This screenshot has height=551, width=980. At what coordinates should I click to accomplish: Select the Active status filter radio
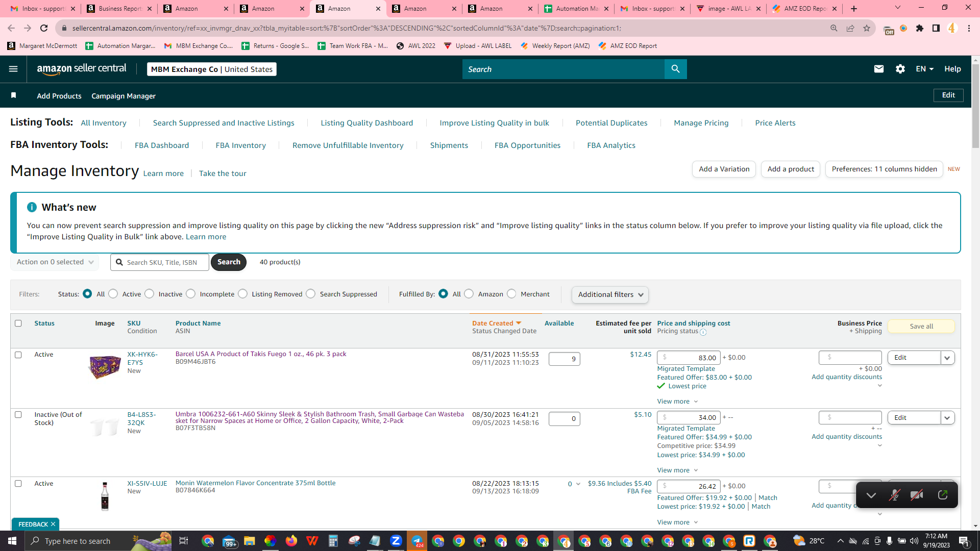(113, 294)
